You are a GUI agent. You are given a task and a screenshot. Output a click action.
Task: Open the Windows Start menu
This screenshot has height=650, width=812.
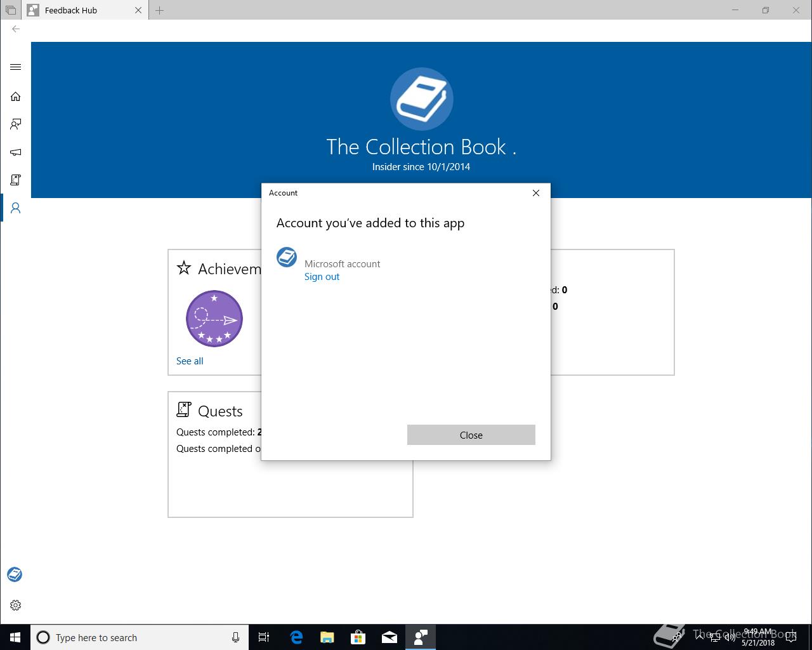(15, 637)
